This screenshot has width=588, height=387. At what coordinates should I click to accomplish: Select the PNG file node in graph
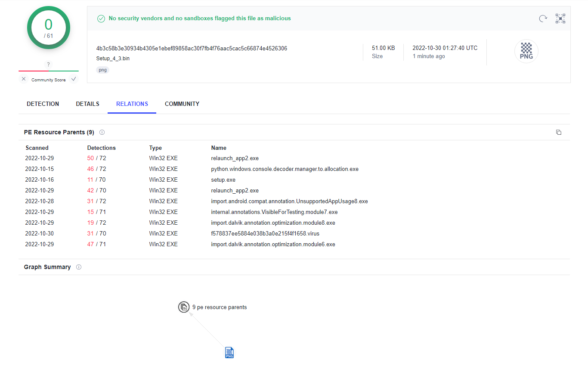pyautogui.click(x=229, y=353)
